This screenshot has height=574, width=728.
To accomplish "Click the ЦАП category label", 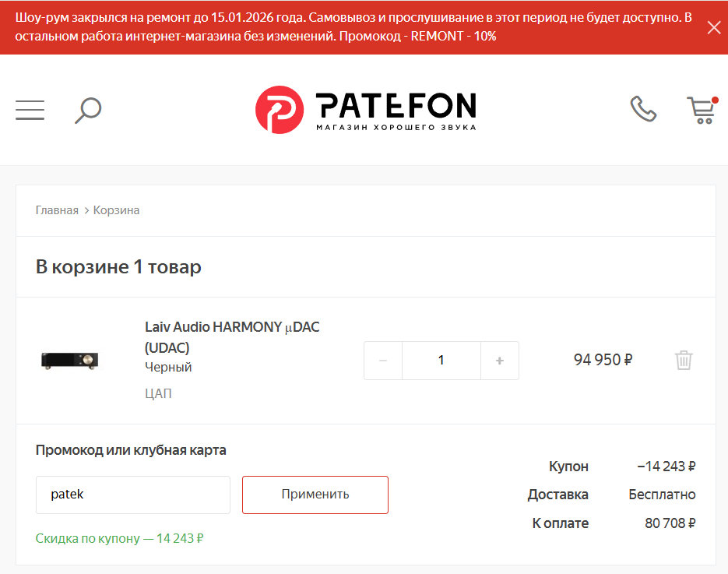I will 158,394.
